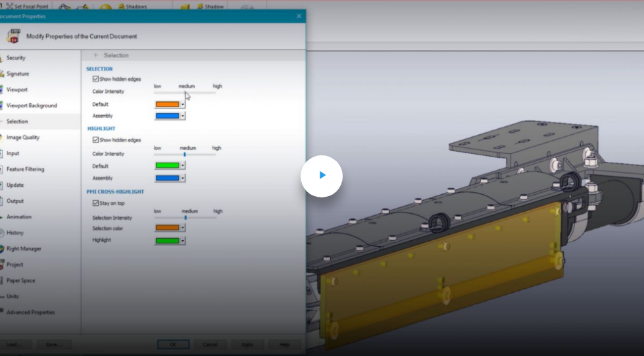
Task: Expand the PMI Selection color dropdown
Action: [x=183, y=228]
